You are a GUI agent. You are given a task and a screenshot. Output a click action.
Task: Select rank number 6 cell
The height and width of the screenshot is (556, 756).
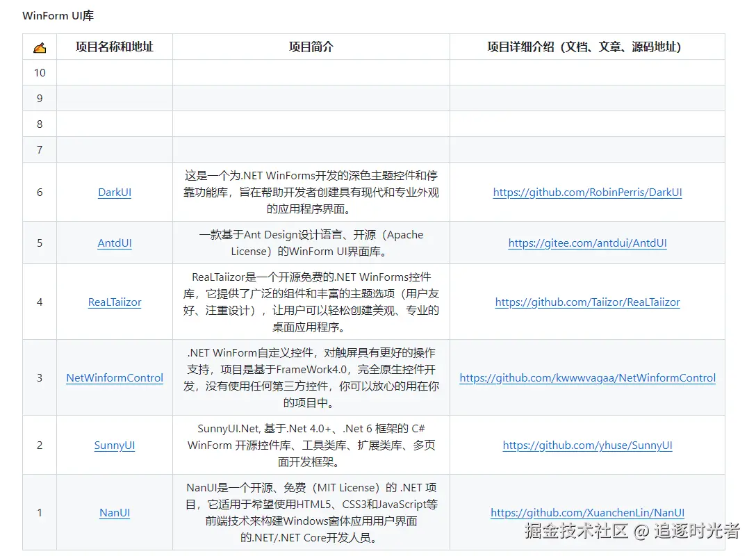40,193
